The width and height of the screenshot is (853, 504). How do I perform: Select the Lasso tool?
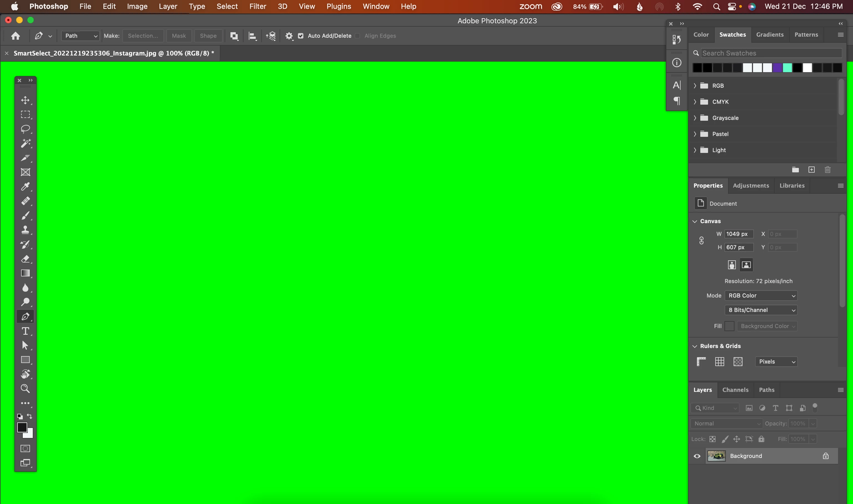point(26,129)
